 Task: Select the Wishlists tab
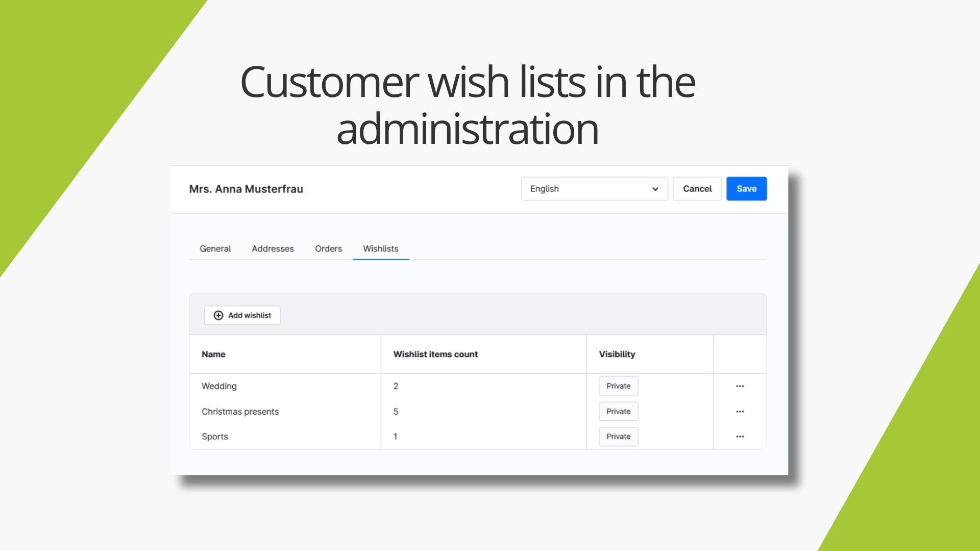(381, 249)
